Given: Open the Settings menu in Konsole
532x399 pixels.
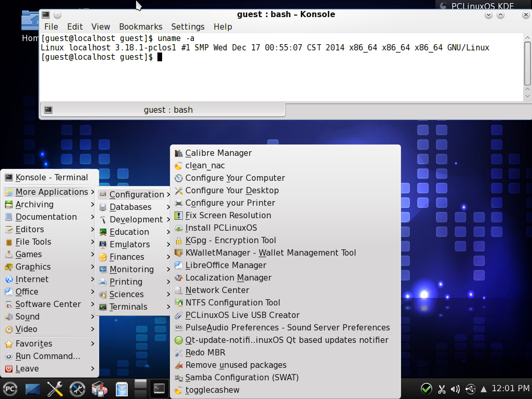Looking at the screenshot, I should pos(188,27).
